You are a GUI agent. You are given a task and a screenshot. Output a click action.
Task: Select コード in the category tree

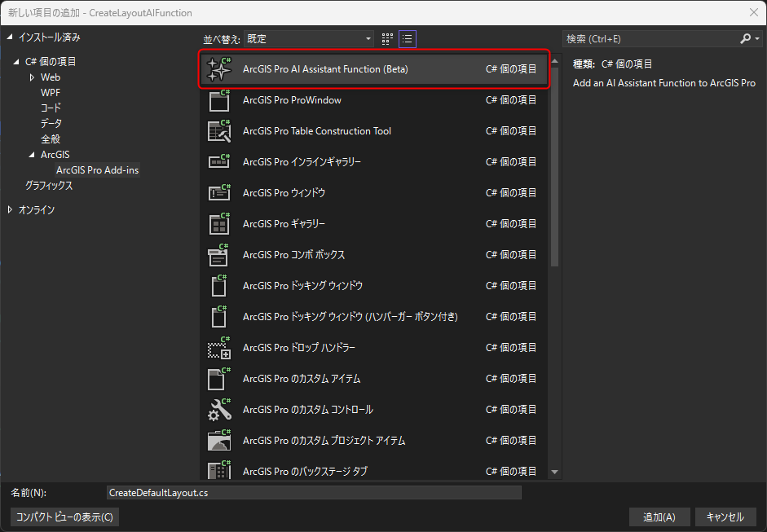tap(51, 108)
